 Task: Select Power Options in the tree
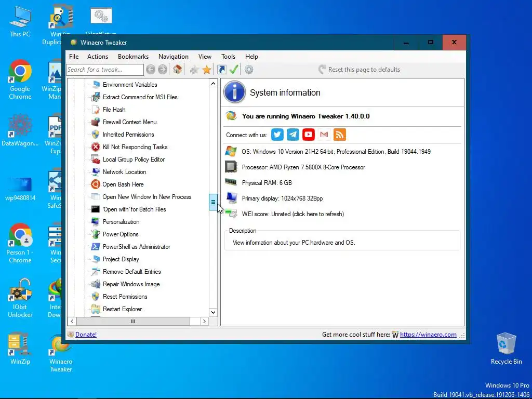pos(121,234)
